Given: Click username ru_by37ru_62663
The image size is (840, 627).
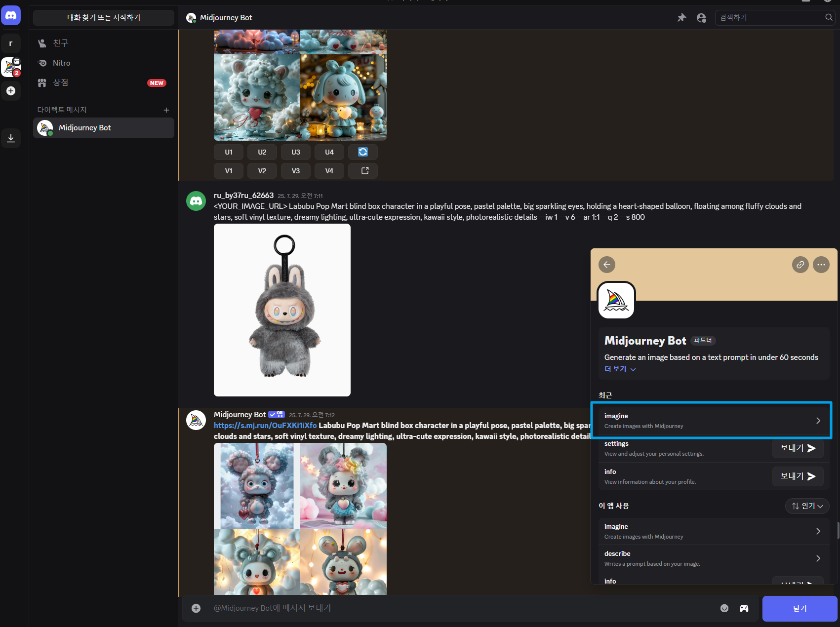Looking at the screenshot, I should pyautogui.click(x=243, y=196).
